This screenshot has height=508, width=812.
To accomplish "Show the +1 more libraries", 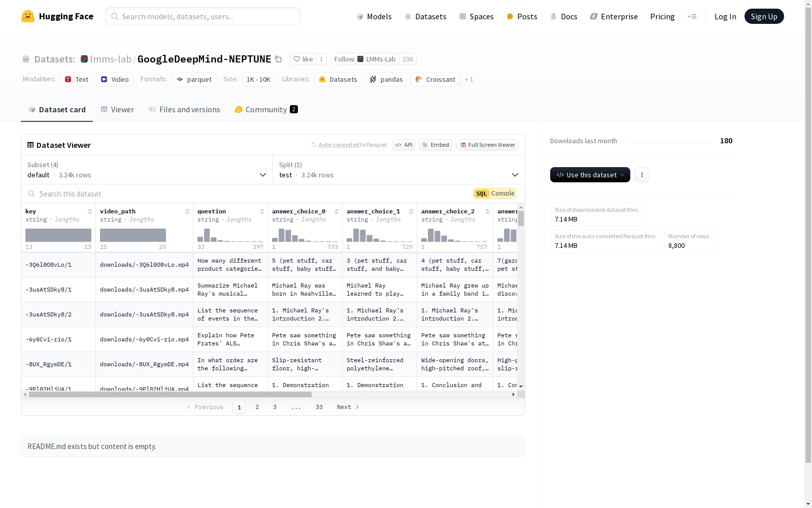I will click(x=469, y=79).
